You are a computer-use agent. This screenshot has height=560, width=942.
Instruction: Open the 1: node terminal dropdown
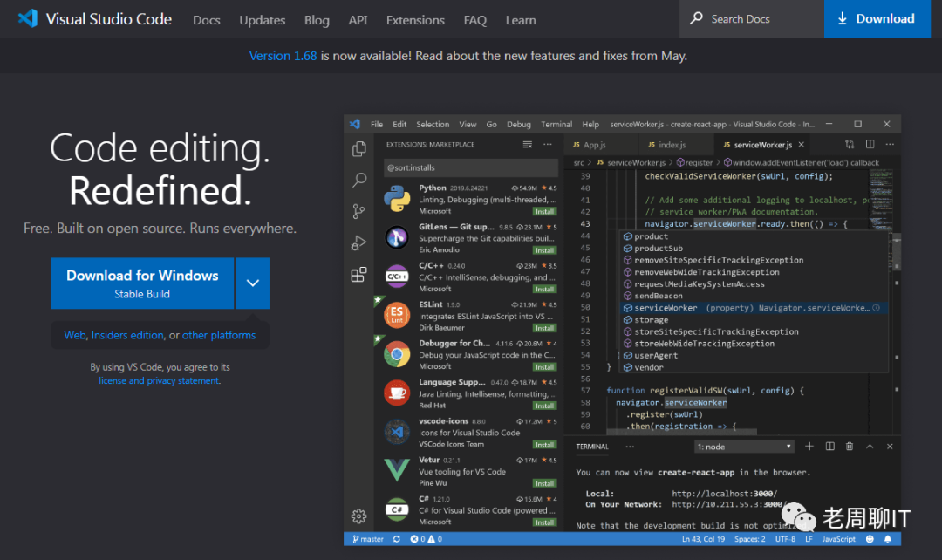(744, 447)
